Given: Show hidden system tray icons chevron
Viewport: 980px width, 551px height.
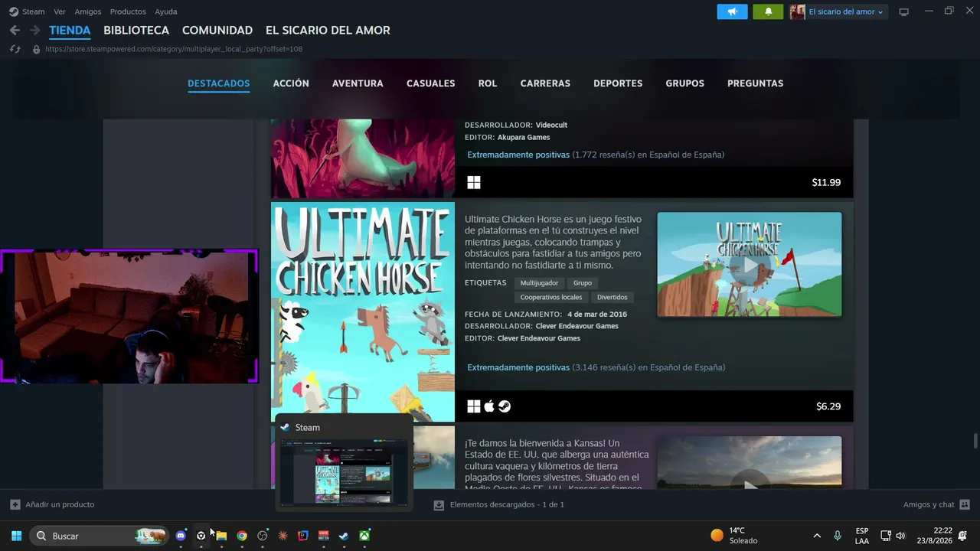Looking at the screenshot, I should pos(817,536).
